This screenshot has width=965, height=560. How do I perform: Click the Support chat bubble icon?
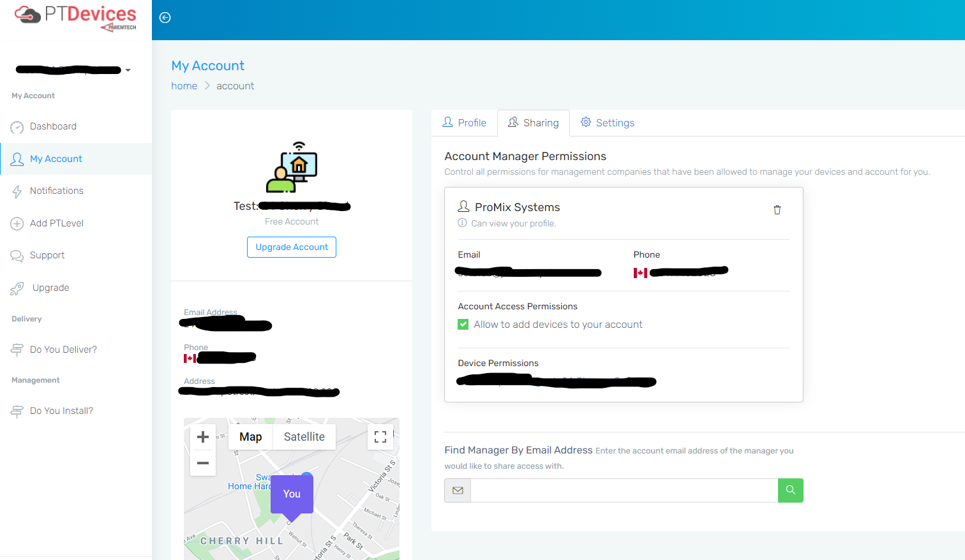point(17,256)
